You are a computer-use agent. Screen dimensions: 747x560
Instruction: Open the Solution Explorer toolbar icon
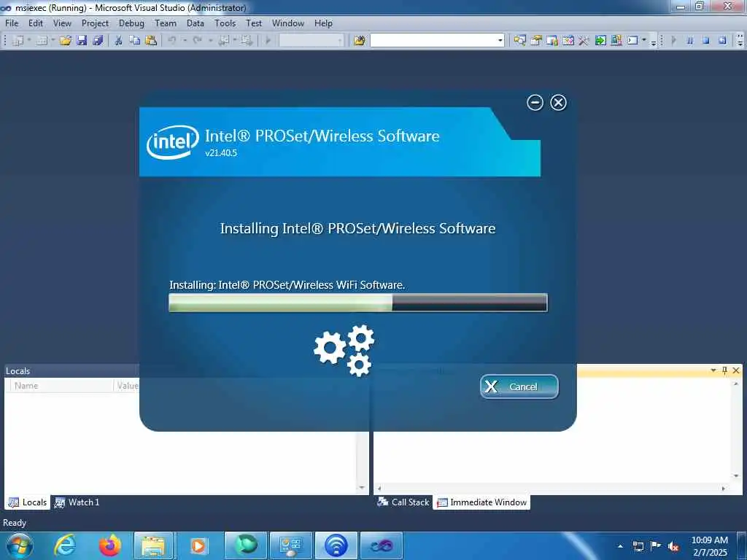519,41
